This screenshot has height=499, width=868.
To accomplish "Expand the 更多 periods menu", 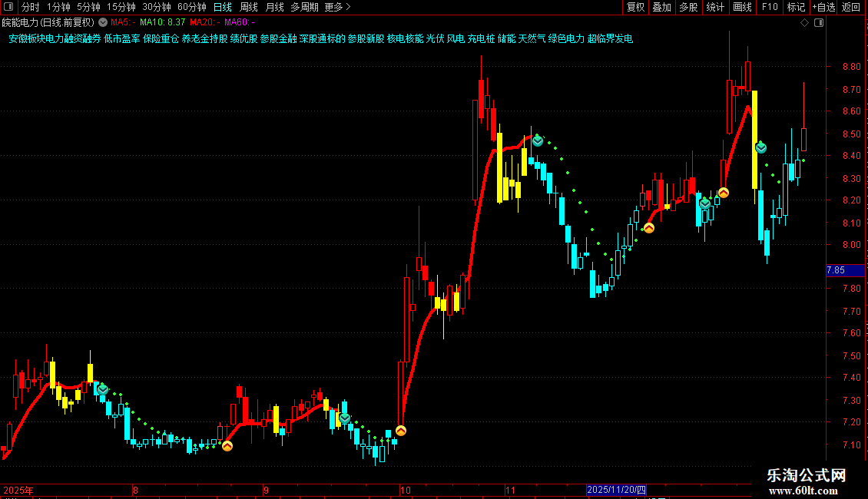I will pos(337,7).
